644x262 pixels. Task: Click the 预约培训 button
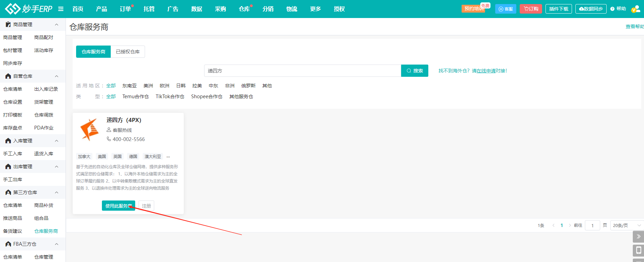474,9
